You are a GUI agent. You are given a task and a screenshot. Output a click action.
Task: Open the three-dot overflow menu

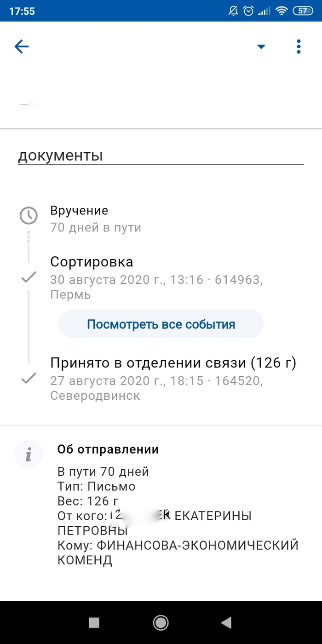coord(299,46)
